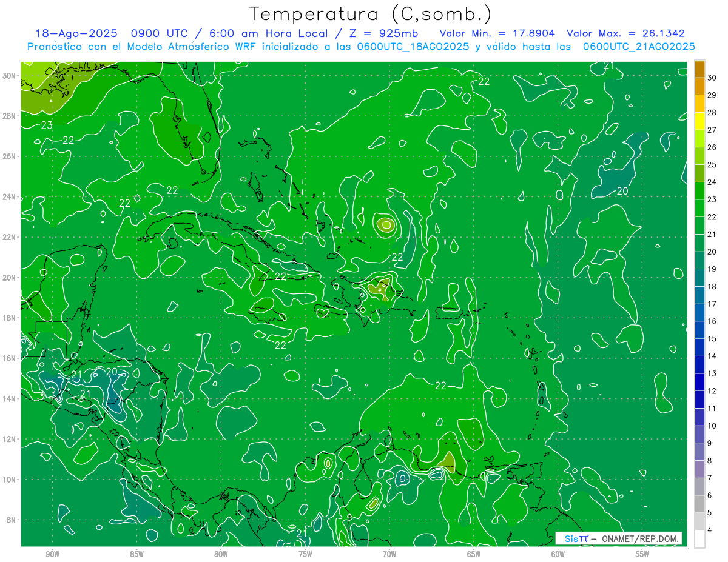Select the init time "0600UTC_18AGO2025"
Screen dimensions: 728x562
pyautogui.click(x=413, y=47)
